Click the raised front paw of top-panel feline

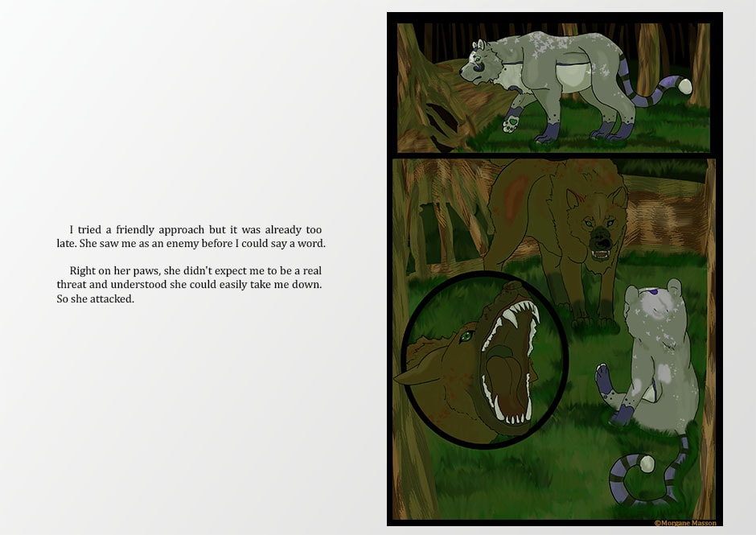tap(511, 121)
